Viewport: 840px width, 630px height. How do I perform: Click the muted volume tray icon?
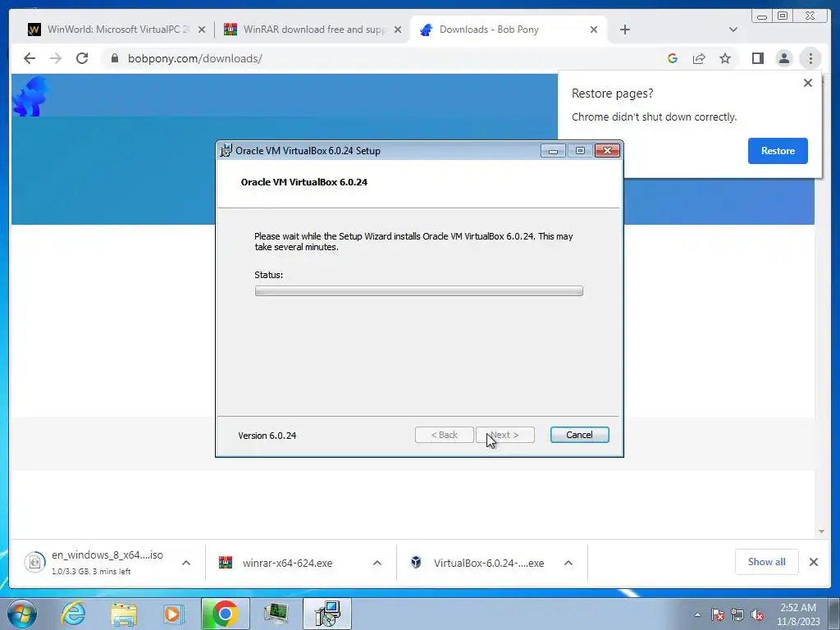point(757,614)
